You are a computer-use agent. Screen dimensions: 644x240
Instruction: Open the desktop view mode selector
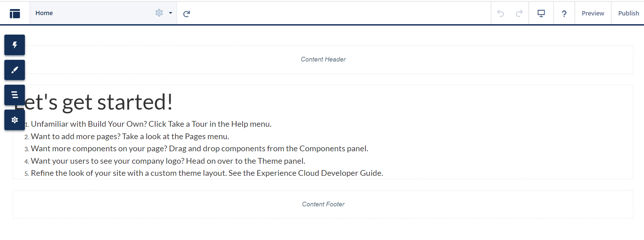click(x=541, y=13)
